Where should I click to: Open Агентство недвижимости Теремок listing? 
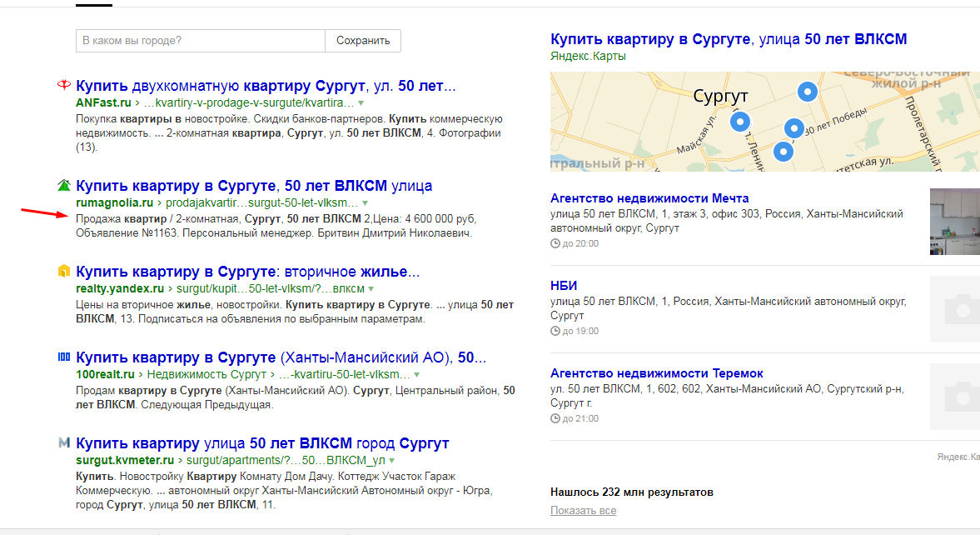[x=656, y=373]
